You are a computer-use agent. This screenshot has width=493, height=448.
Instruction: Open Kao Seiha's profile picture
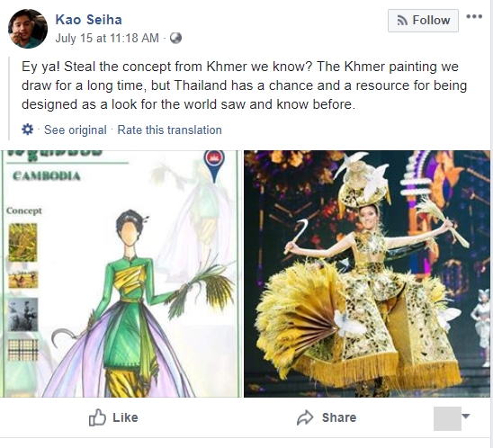click(28, 29)
